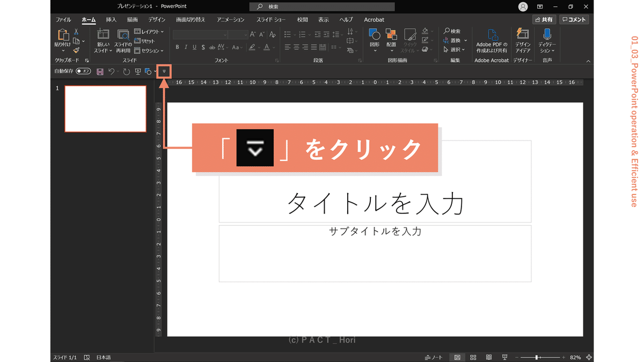Click the Reset (リセット) slide button
Viewport: 644px width, 362px height.
pyautogui.click(x=144, y=41)
